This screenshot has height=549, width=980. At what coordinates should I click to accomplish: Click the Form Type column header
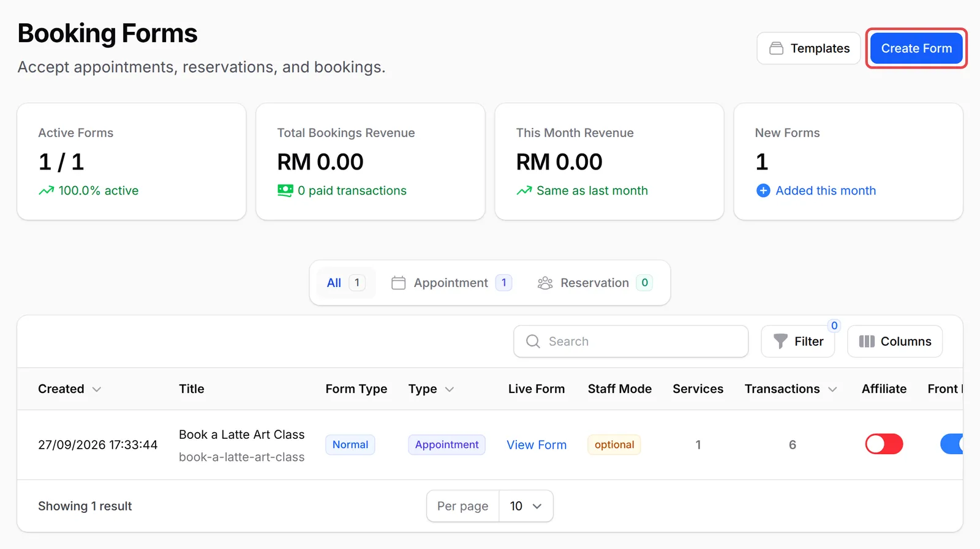click(x=356, y=389)
